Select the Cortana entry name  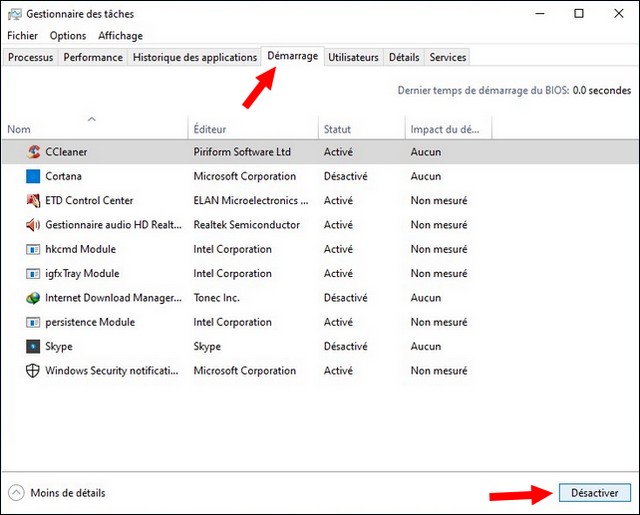pos(63,176)
